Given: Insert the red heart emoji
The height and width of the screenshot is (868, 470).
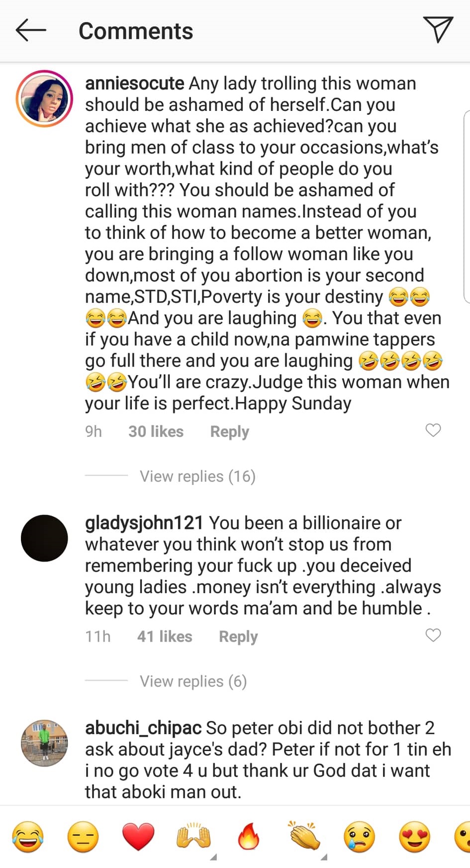Looking at the screenshot, I should point(138,837).
